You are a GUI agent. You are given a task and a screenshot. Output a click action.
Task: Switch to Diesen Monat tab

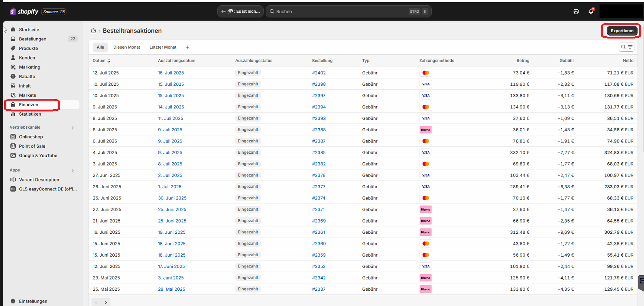coord(127,47)
